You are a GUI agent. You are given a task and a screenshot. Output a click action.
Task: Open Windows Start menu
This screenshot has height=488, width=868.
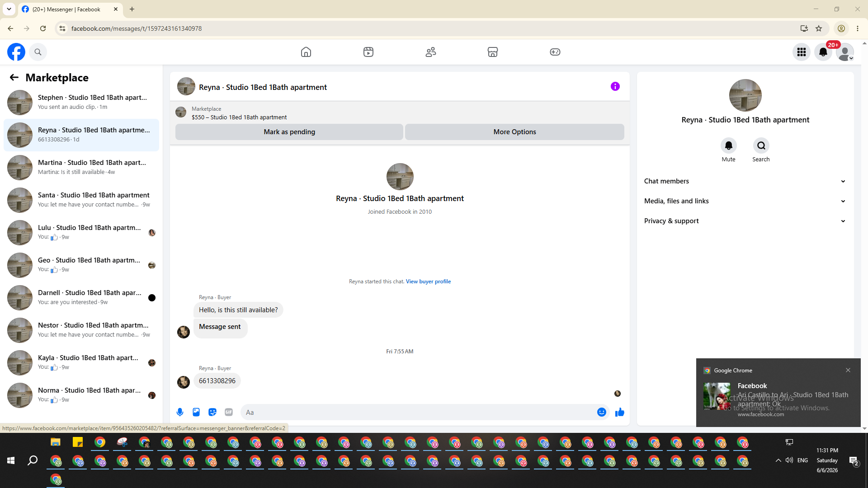click(x=11, y=460)
